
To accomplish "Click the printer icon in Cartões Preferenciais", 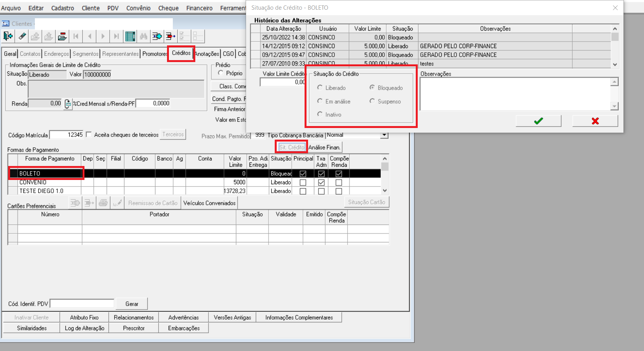I will pos(103,202).
